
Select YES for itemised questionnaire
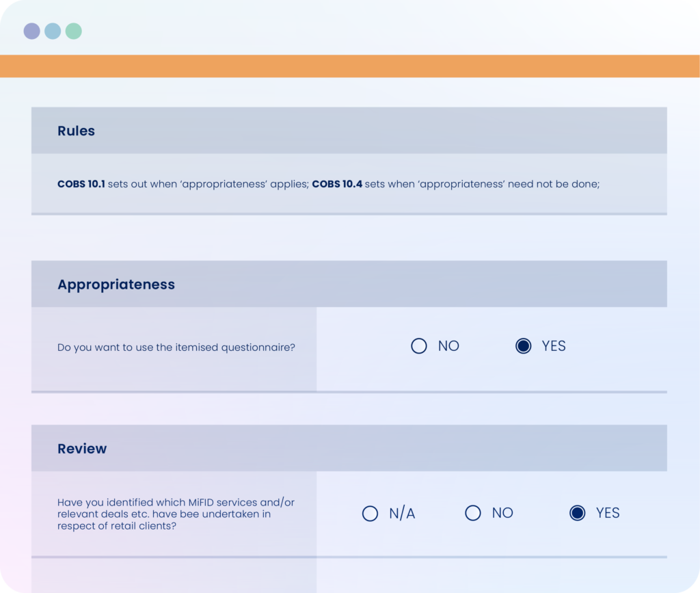click(x=523, y=346)
